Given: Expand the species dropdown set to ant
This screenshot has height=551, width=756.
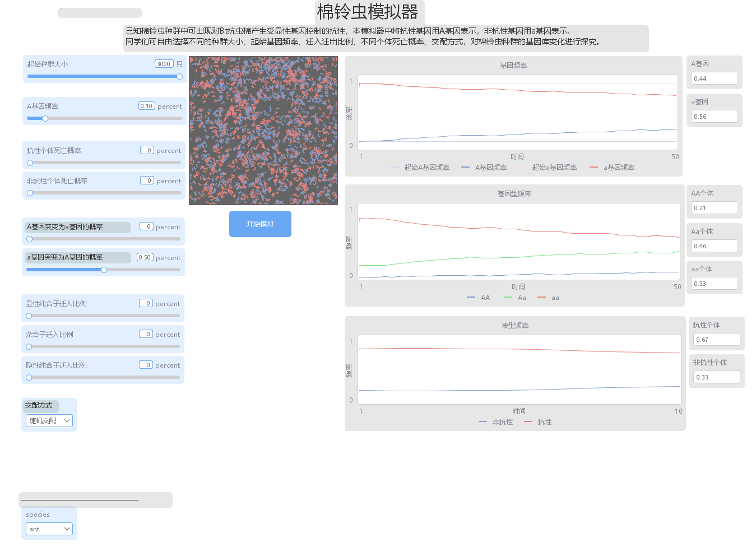Looking at the screenshot, I should point(49,529).
